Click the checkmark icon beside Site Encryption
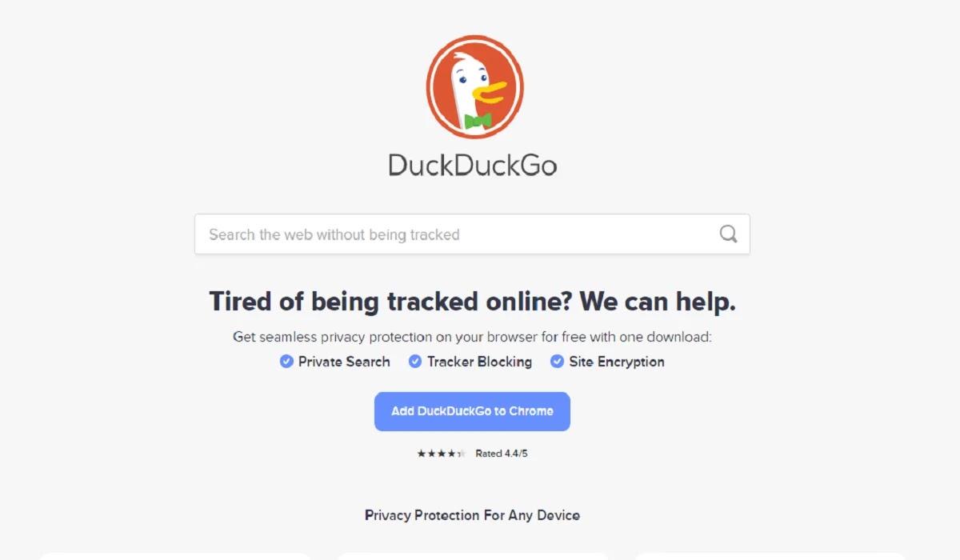Image resolution: width=960 pixels, height=560 pixels. pyautogui.click(x=557, y=362)
